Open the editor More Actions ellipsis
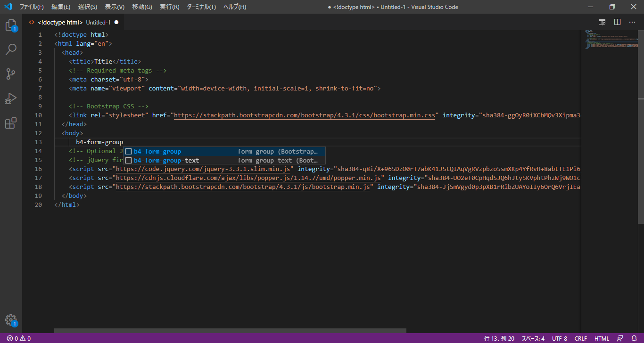 pos(632,22)
